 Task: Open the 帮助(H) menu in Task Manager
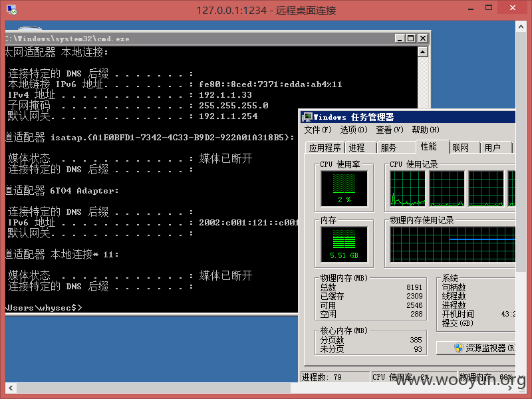tap(426, 130)
